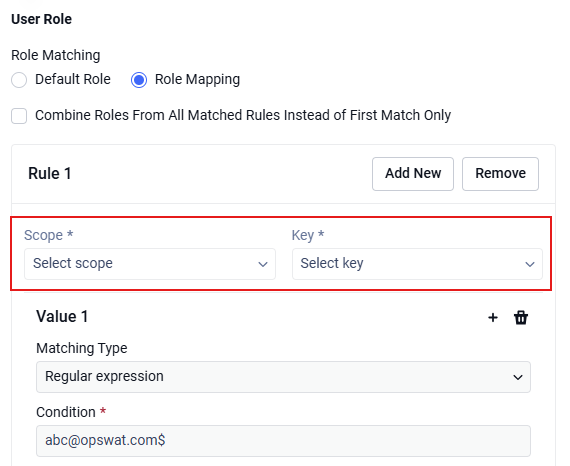Click the Value 1 heading

tap(62, 317)
